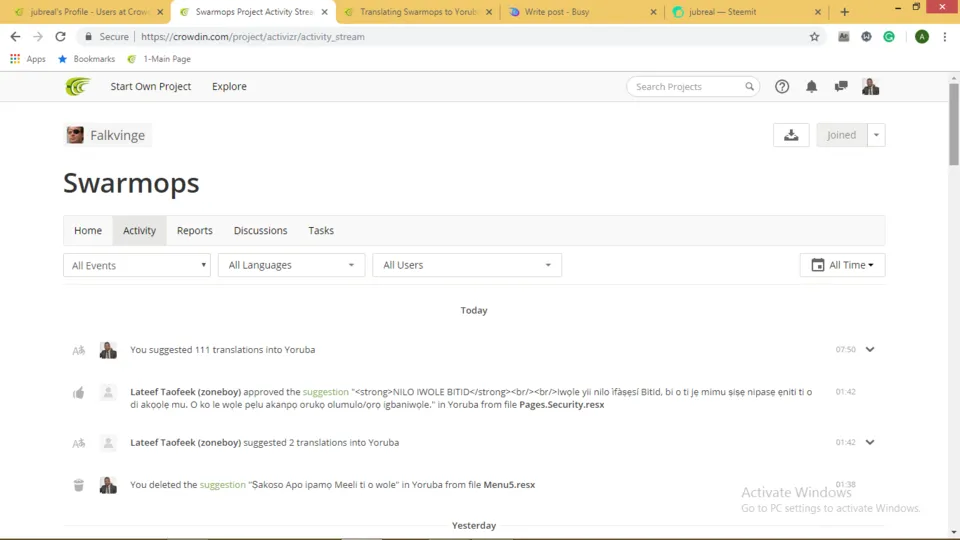Open the All Time date filter
Image resolution: width=960 pixels, height=540 pixels.
click(x=842, y=265)
